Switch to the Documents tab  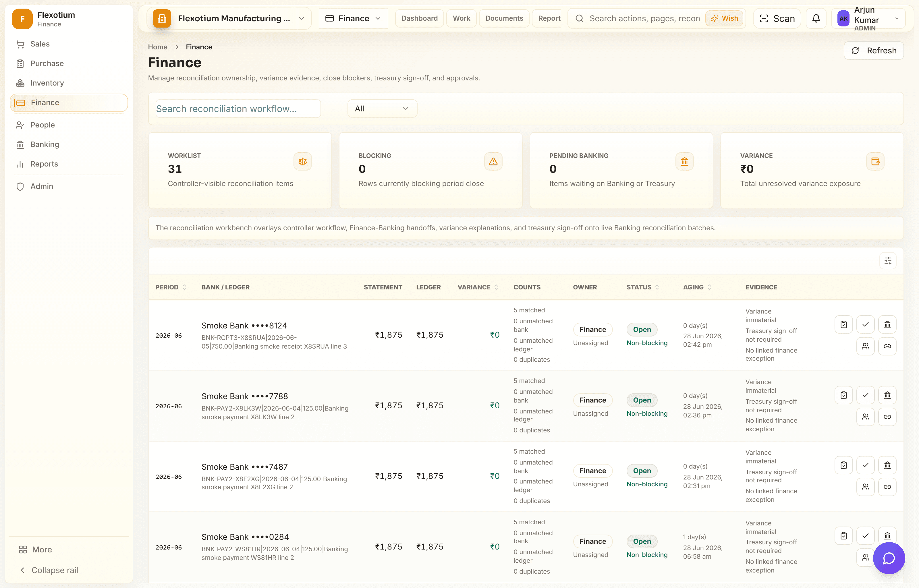pos(504,18)
